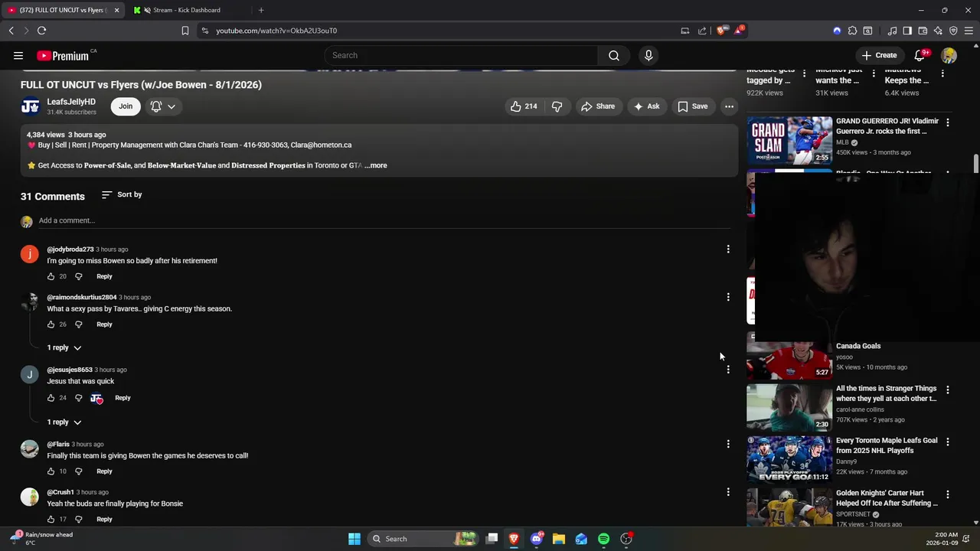This screenshot has width=980, height=551.
Task: Open more actions for the video
Action: point(730,106)
